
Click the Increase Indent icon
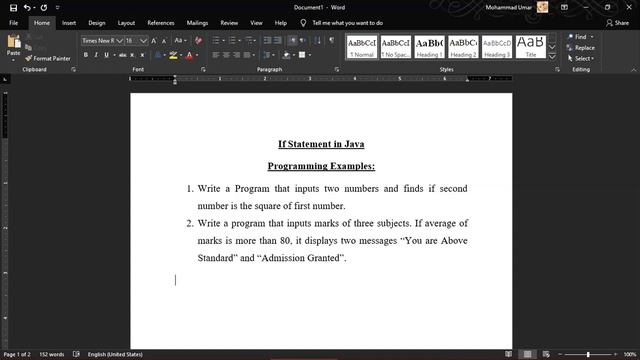[278, 40]
